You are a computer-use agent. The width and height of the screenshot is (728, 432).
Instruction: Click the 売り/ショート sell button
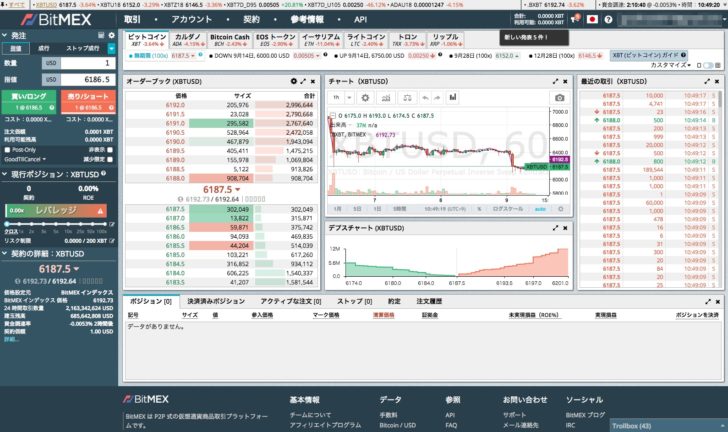(88, 101)
